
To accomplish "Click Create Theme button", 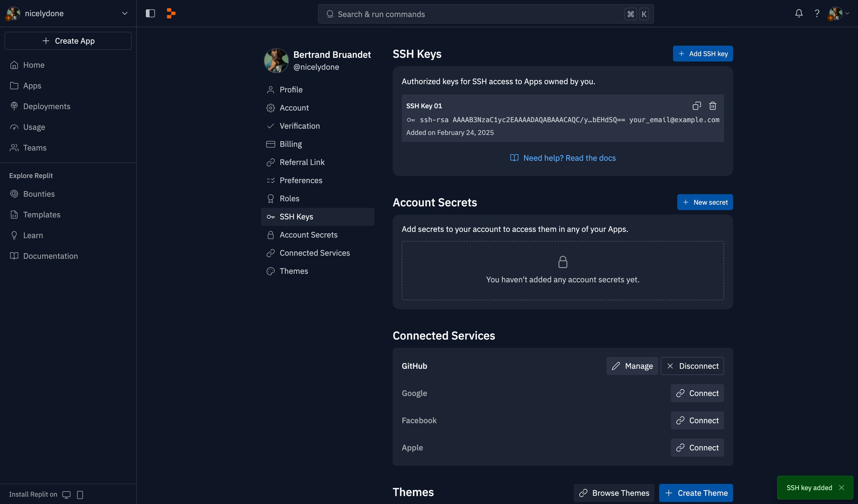I will point(696,493).
